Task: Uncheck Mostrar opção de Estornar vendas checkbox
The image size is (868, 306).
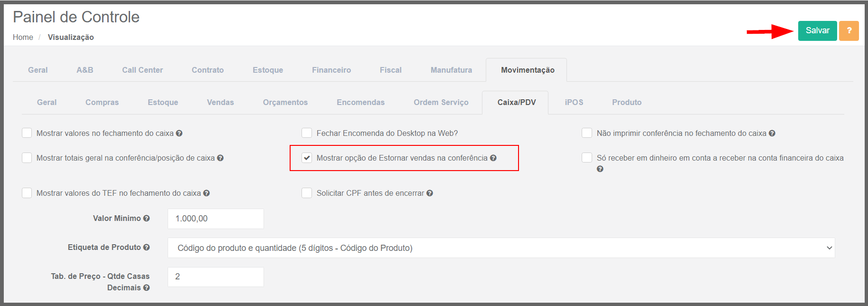Action: (307, 158)
